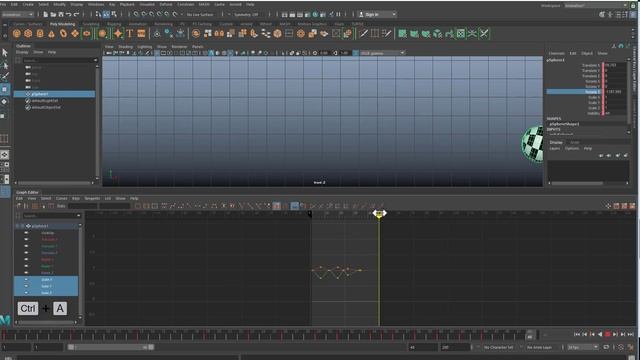Open the Deform main menu
Screen dimensions: 640x360
coord(166,4)
